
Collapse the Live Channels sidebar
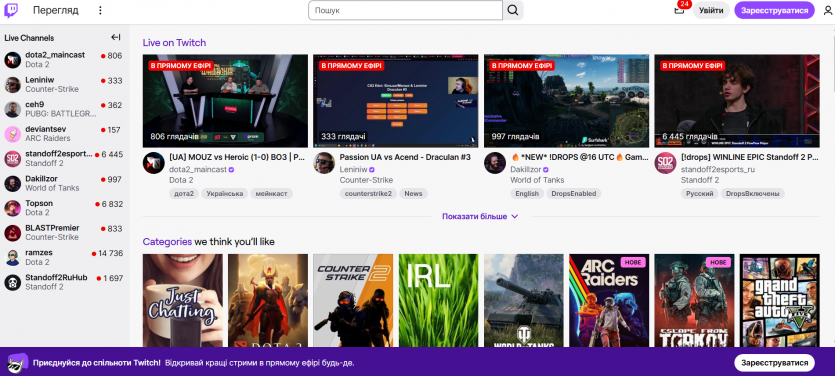pos(116,37)
